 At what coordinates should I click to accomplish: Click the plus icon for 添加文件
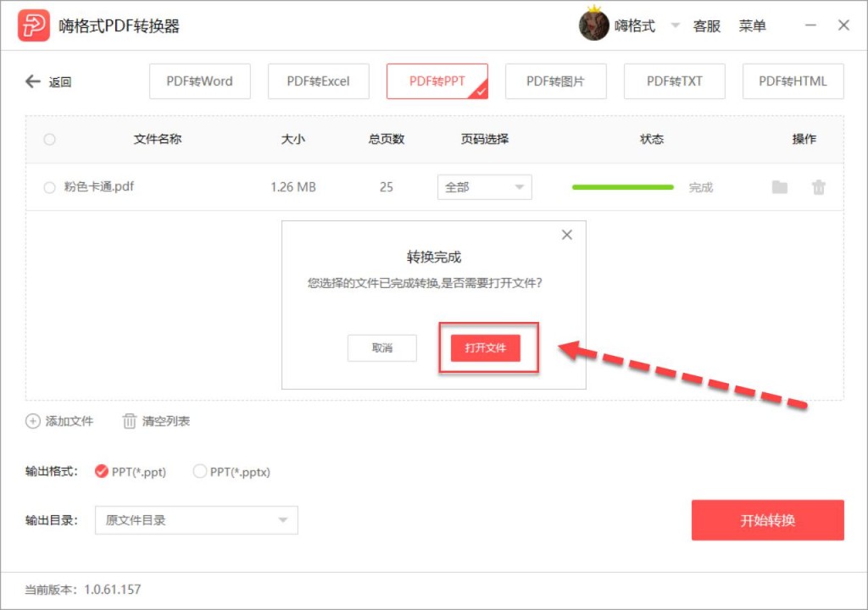click(x=33, y=421)
